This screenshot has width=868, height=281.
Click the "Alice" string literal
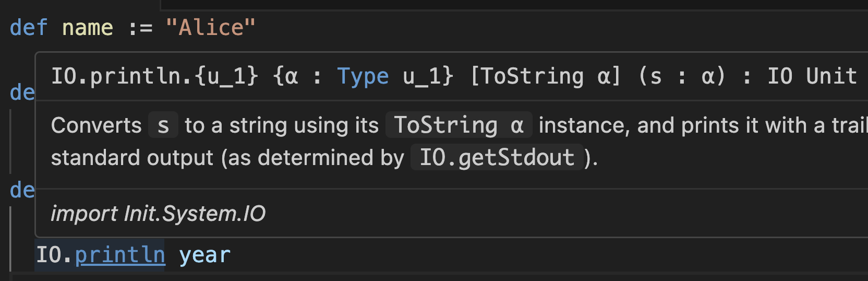pos(210,28)
